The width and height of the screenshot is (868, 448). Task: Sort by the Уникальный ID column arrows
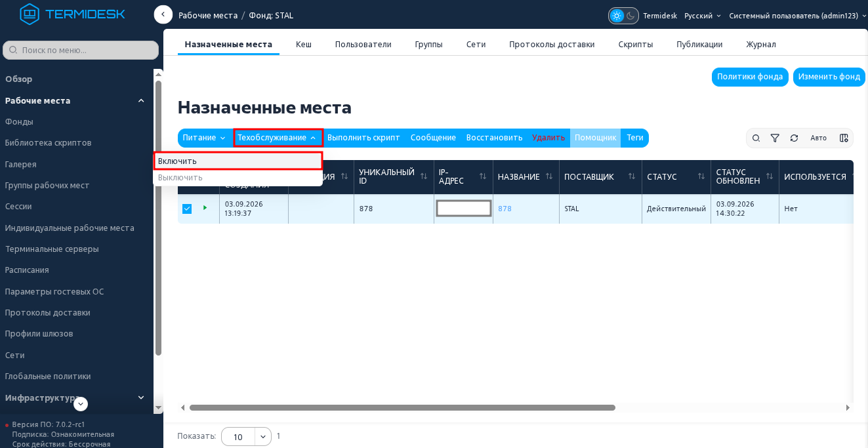(424, 176)
